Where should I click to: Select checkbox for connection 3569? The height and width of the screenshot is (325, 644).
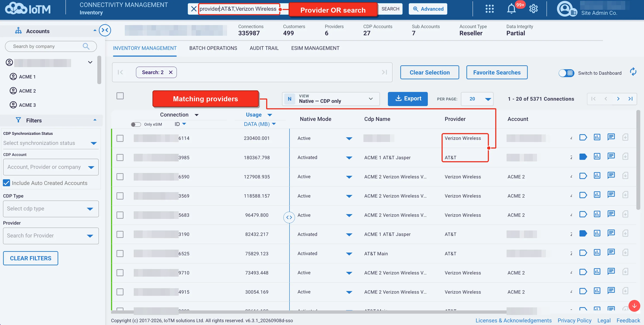[120, 196]
